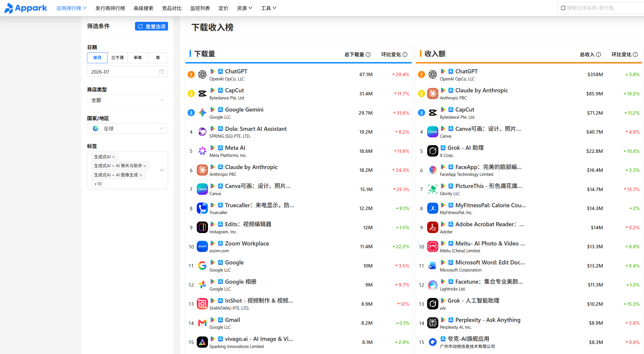Open 定价 page
644x354 pixels.
point(223,8)
